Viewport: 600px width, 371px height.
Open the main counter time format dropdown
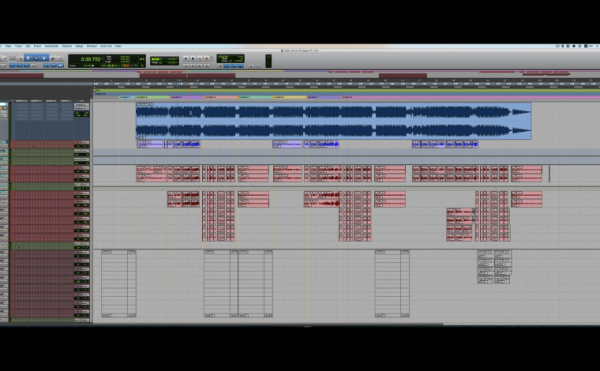click(103, 59)
